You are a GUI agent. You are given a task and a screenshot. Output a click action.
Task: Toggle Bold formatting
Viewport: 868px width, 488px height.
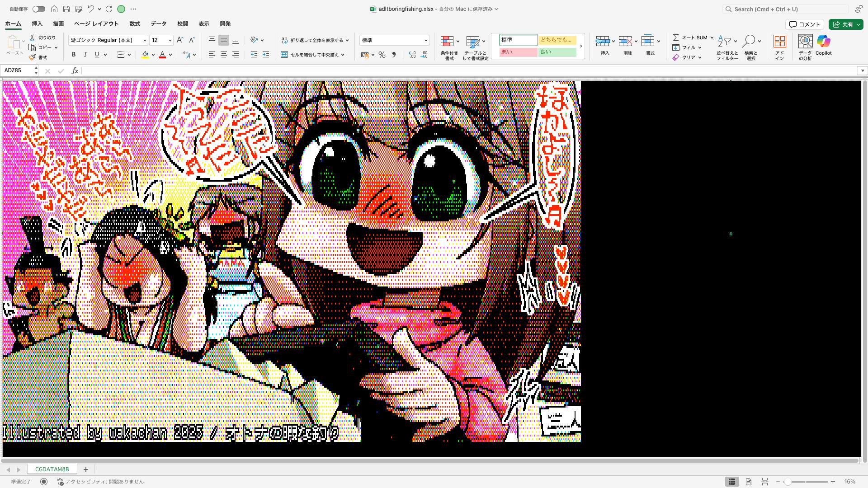click(74, 55)
